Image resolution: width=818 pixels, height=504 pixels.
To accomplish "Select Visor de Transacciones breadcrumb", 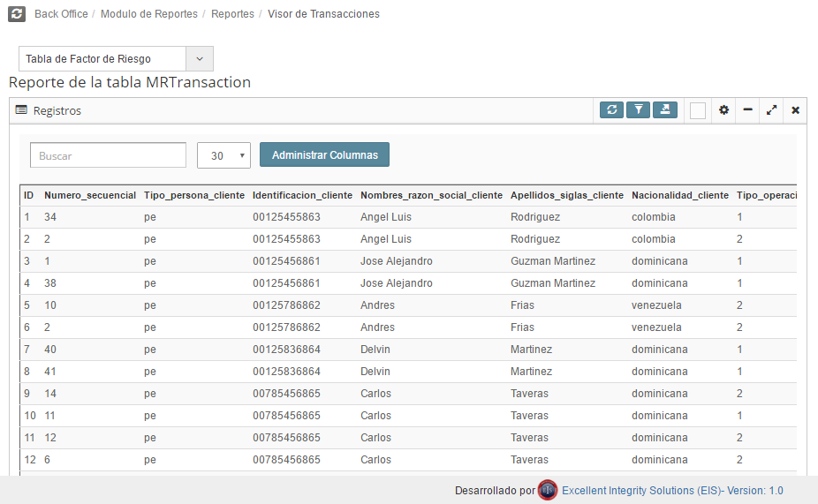I will [x=323, y=14].
